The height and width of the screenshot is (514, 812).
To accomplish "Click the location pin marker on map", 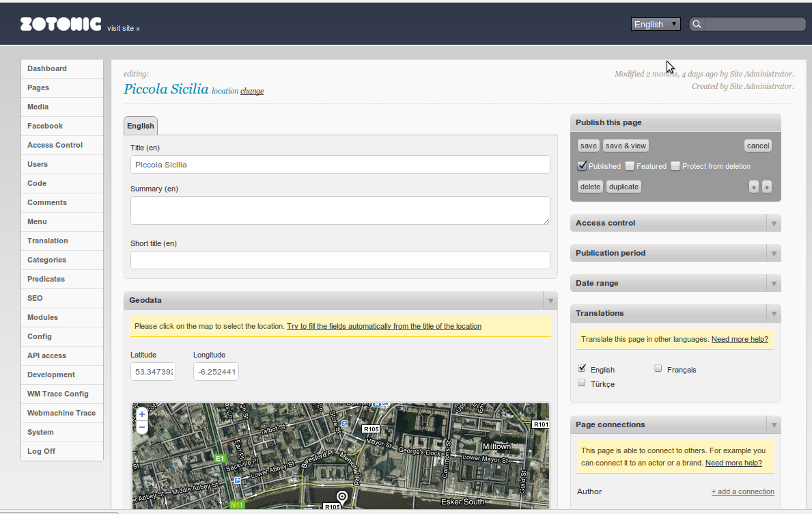I will (342, 497).
